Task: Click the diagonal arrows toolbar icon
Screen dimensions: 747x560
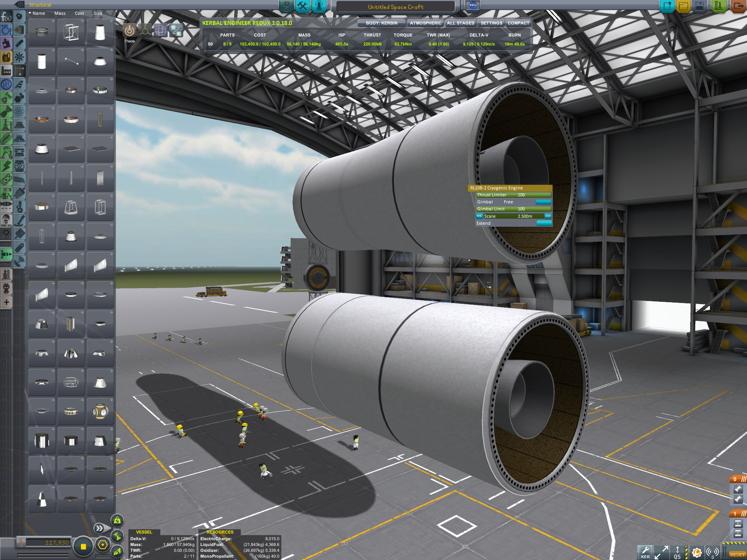Action: (661, 552)
